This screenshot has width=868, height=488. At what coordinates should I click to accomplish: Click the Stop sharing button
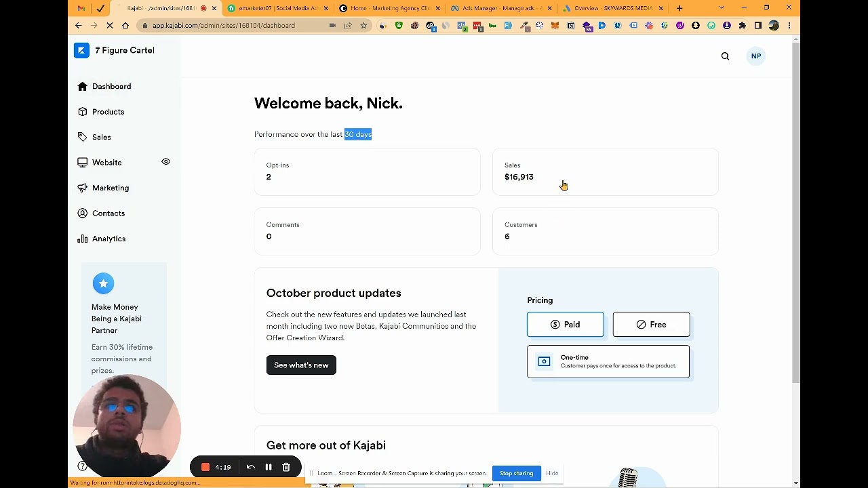click(516, 473)
